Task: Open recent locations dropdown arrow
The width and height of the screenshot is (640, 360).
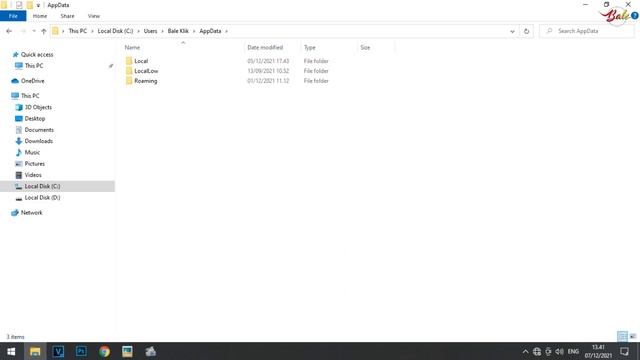Action: pyautogui.click(x=34, y=31)
